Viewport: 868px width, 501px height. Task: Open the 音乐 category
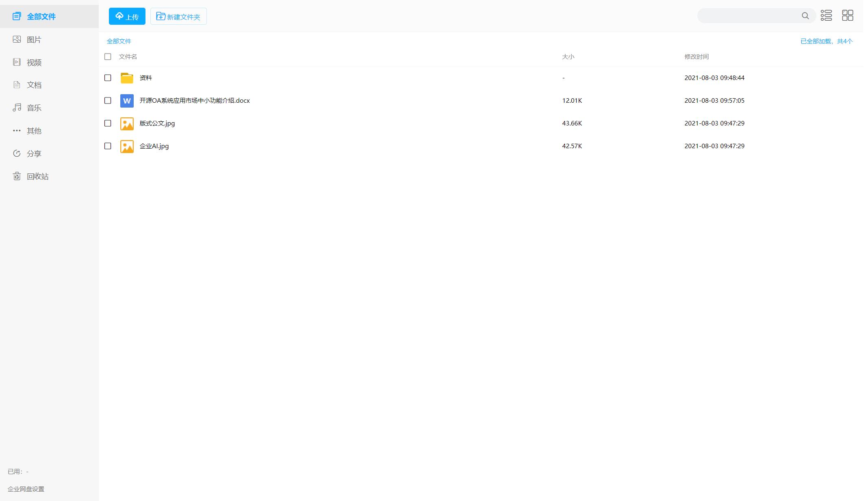(x=49, y=108)
